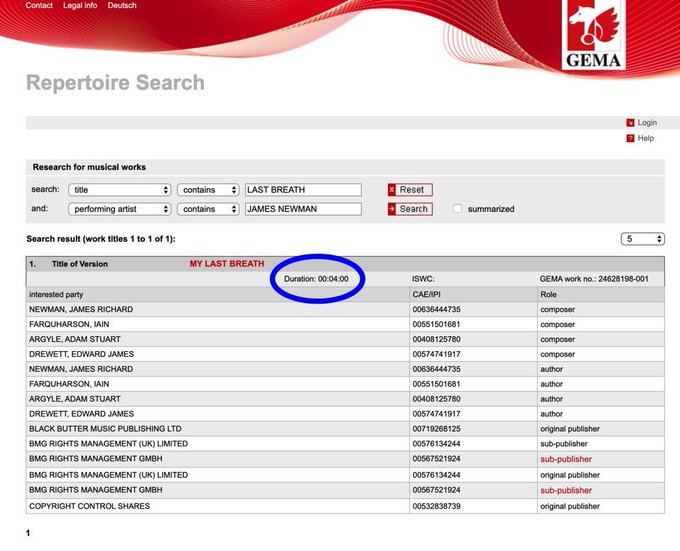Click the LAST BREATH title input field
This screenshot has height=551, width=680.
(x=303, y=190)
